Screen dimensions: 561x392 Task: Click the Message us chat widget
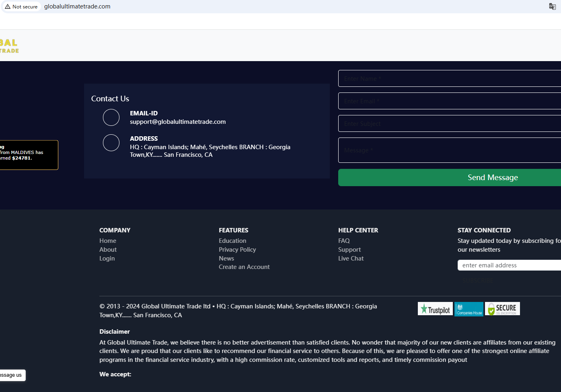pos(12,375)
